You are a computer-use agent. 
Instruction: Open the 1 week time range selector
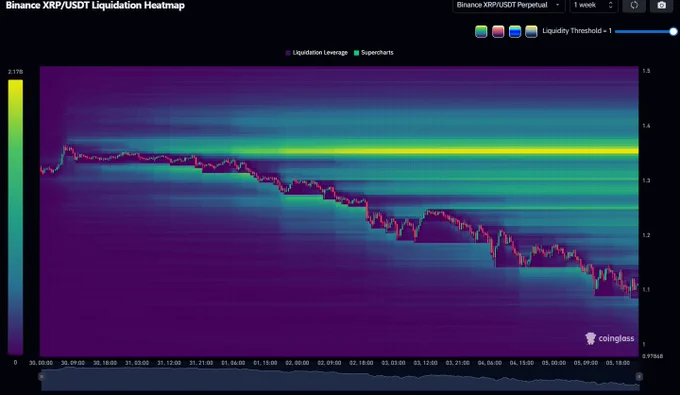click(593, 5)
